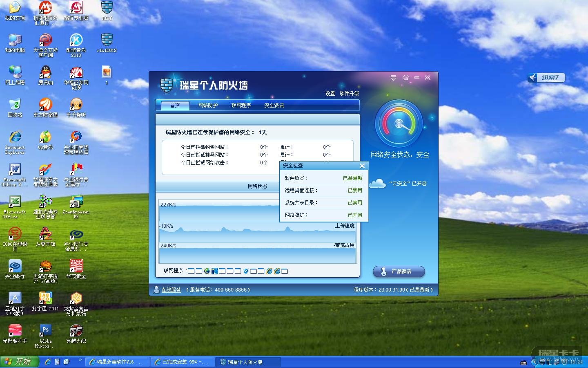This screenshot has height=368, width=588.
Task: Click the 产品激活 button
Action: pyautogui.click(x=399, y=272)
